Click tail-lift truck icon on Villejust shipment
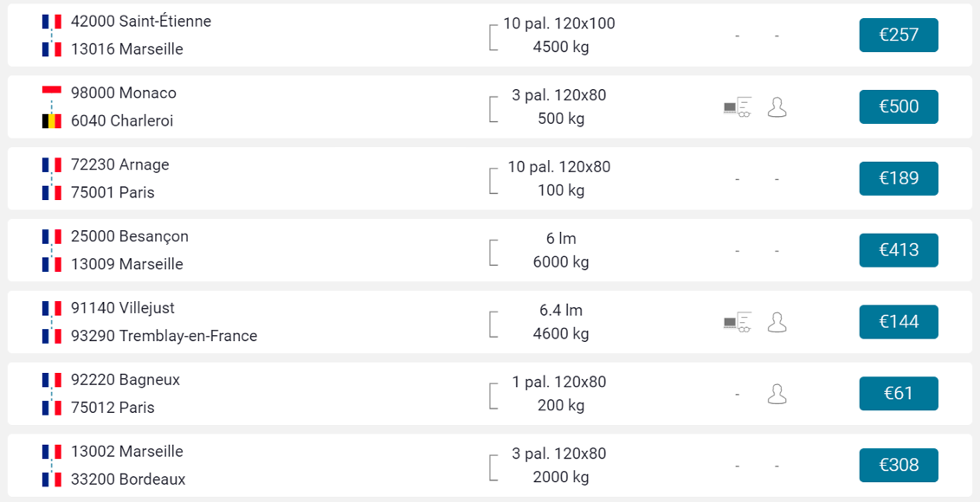980x502 pixels. pos(737,323)
